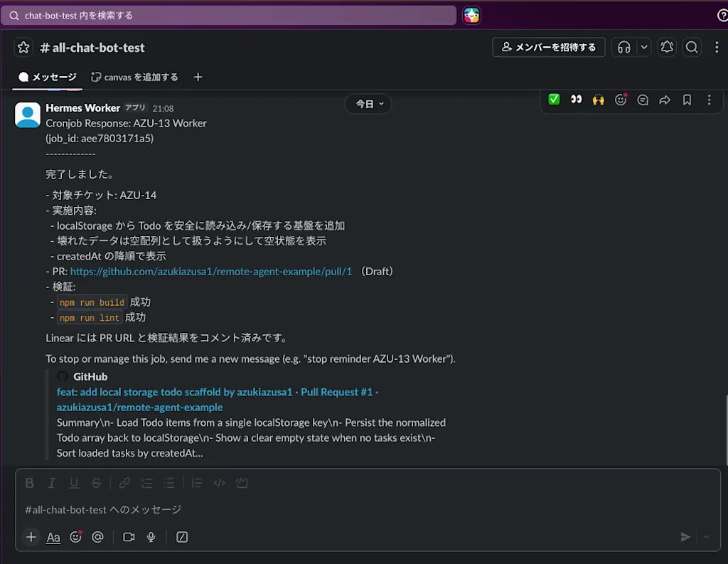Add a new tab with plus
Viewport: 728px width, 564px height.
[198, 77]
